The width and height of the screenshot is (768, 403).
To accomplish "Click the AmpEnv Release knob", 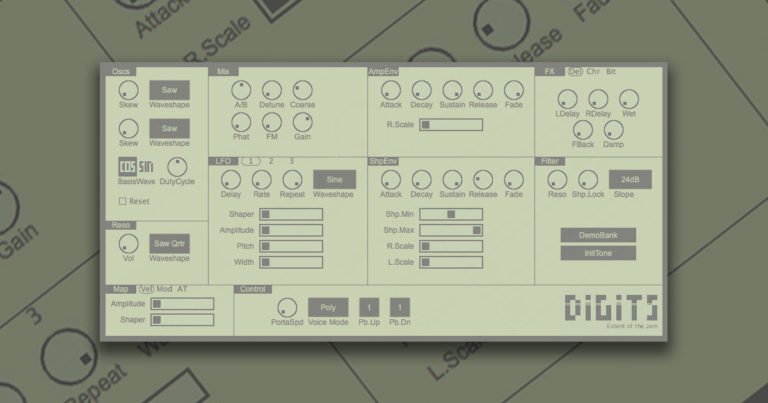I will click(x=483, y=91).
